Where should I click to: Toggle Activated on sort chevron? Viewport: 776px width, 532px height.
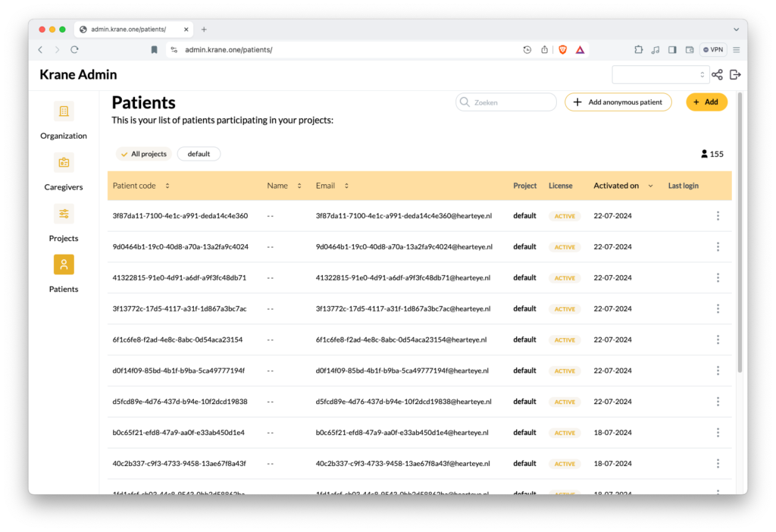pos(650,186)
